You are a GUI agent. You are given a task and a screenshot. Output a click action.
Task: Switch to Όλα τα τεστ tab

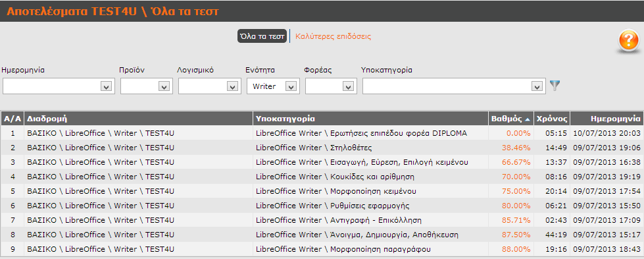click(262, 36)
